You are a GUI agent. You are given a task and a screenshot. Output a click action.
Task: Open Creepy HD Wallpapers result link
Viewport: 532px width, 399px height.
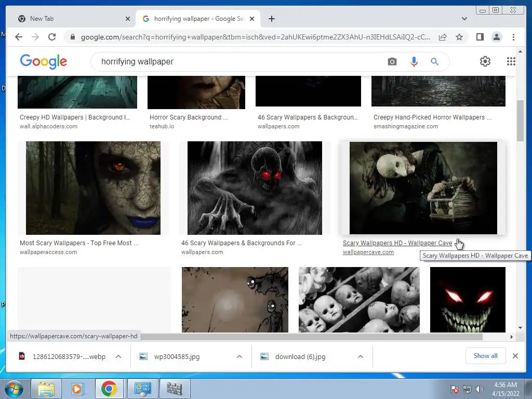tap(75, 117)
